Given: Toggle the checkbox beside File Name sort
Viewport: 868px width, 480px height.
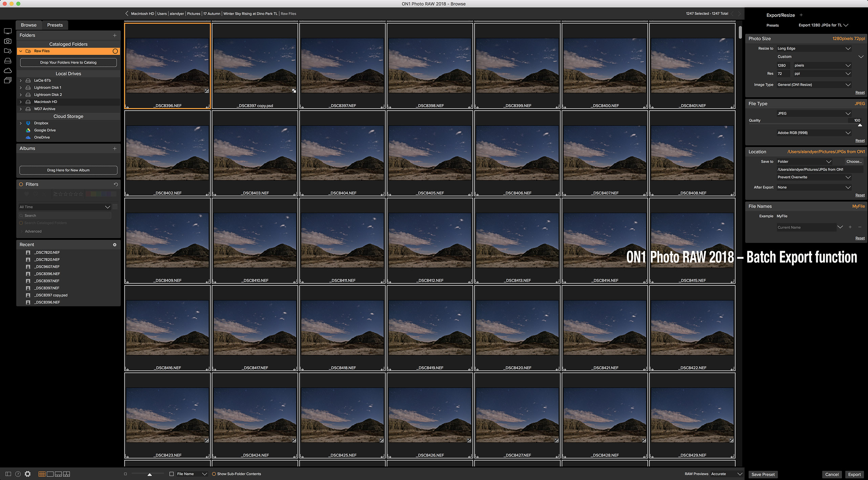Looking at the screenshot, I should click(x=172, y=474).
